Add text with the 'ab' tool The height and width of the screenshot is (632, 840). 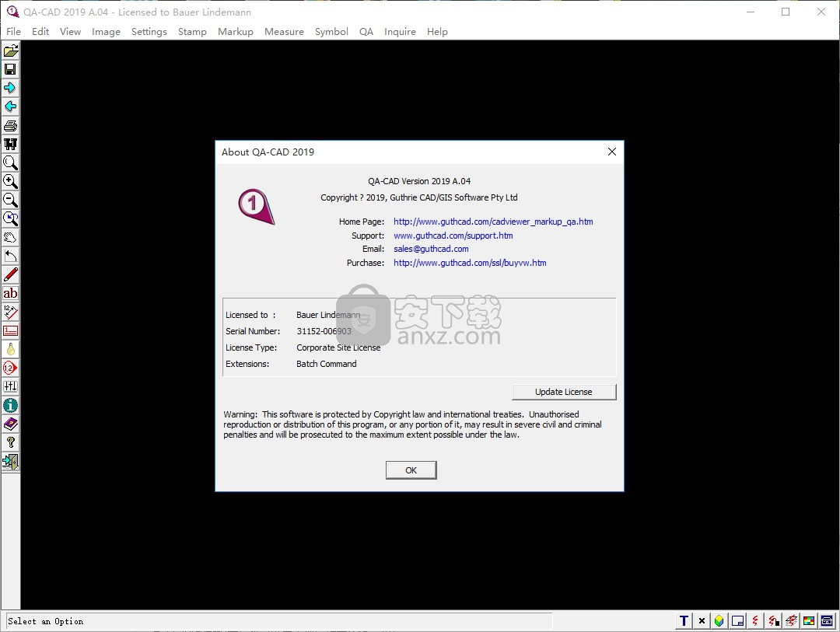[x=11, y=294]
